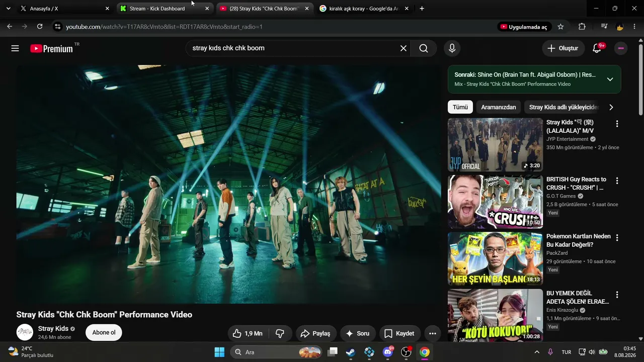Viewport: 644px width, 362px height.
Task: Open YouTube notifications bell
Action: [x=597, y=48]
